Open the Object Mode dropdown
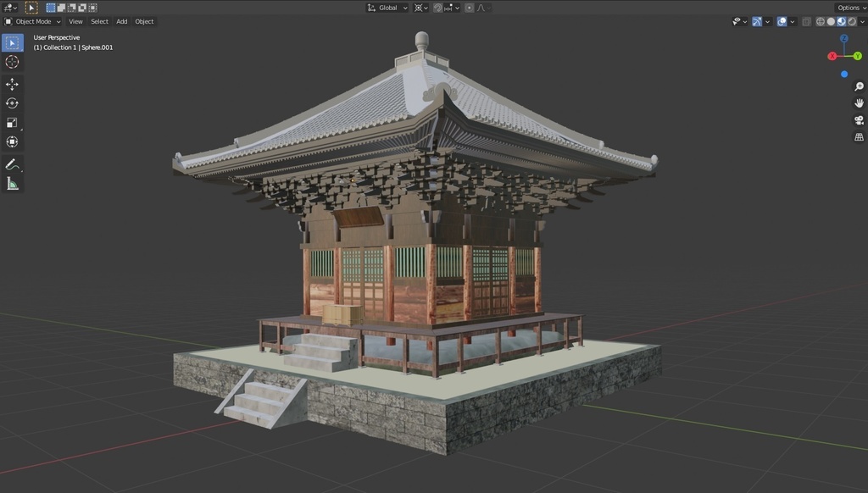Image resolution: width=868 pixels, height=493 pixels. pyautogui.click(x=33, y=21)
